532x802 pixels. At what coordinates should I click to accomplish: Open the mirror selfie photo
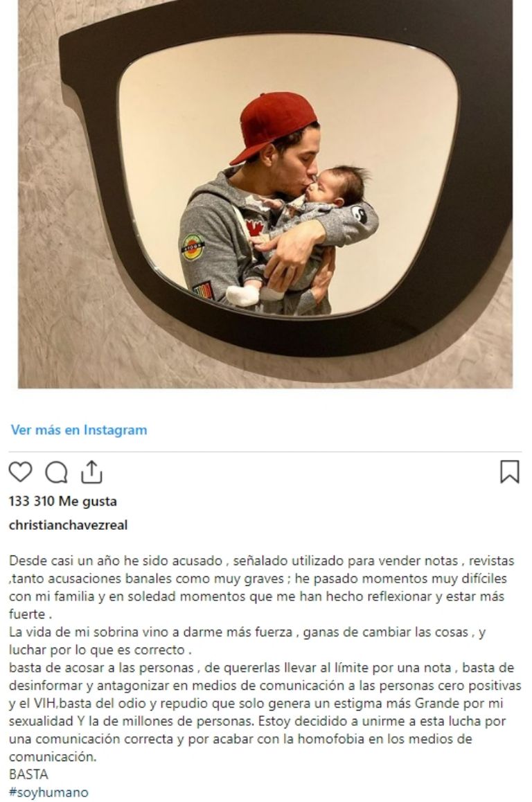(265, 195)
